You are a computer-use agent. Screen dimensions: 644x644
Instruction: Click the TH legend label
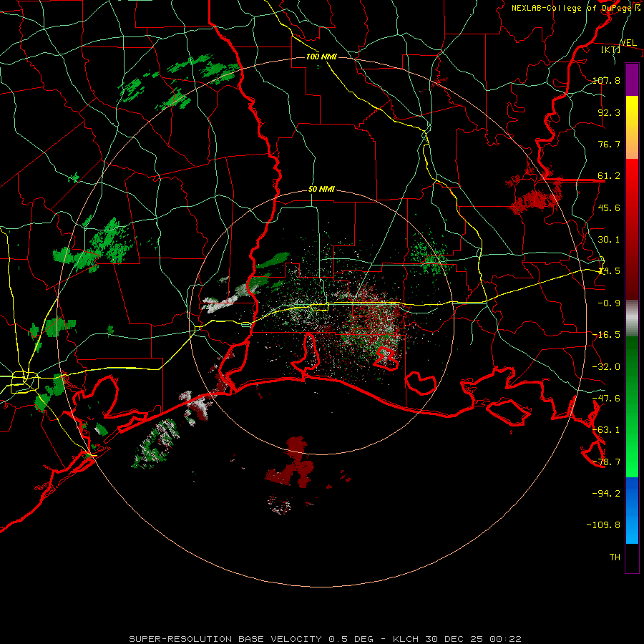(615, 557)
